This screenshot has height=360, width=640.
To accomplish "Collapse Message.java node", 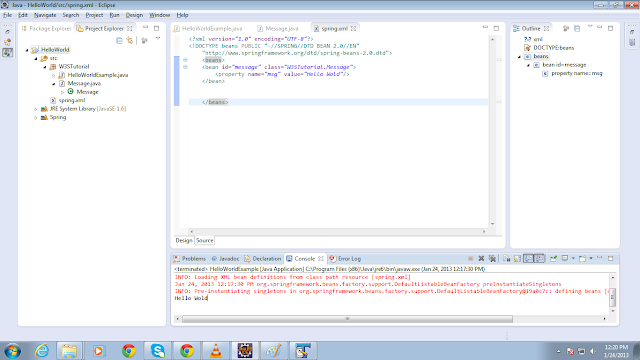I will (54, 84).
